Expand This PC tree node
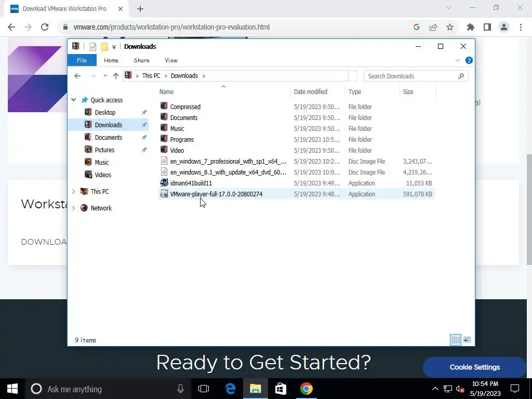The width and height of the screenshot is (532, 399). tap(73, 191)
